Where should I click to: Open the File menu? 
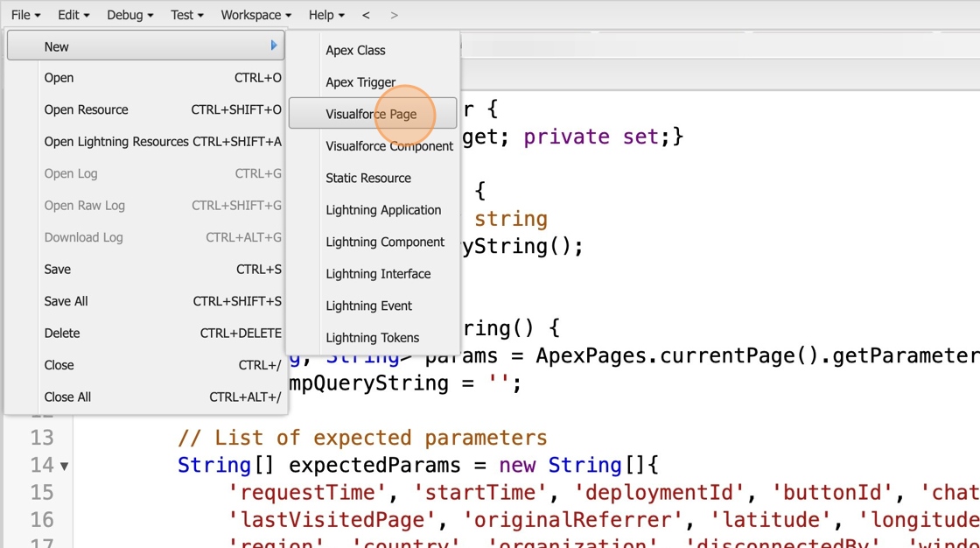point(25,15)
